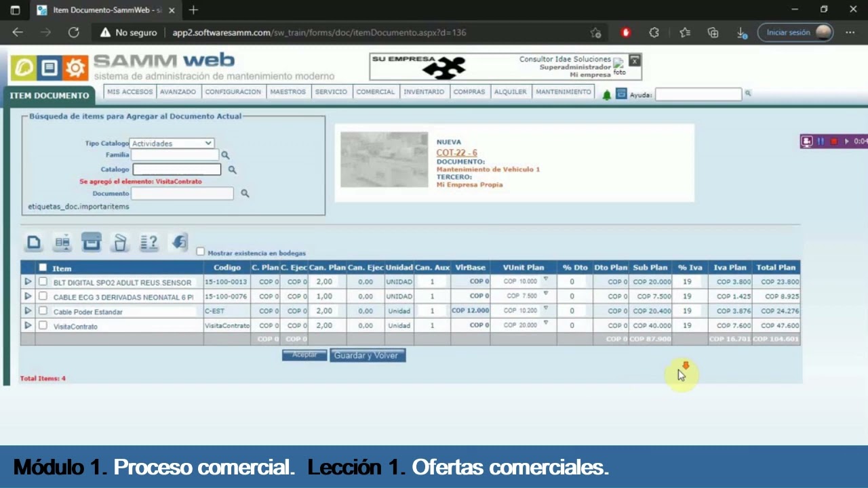
Task: Click the blue document icon in SAMM header
Action: click(x=49, y=68)
